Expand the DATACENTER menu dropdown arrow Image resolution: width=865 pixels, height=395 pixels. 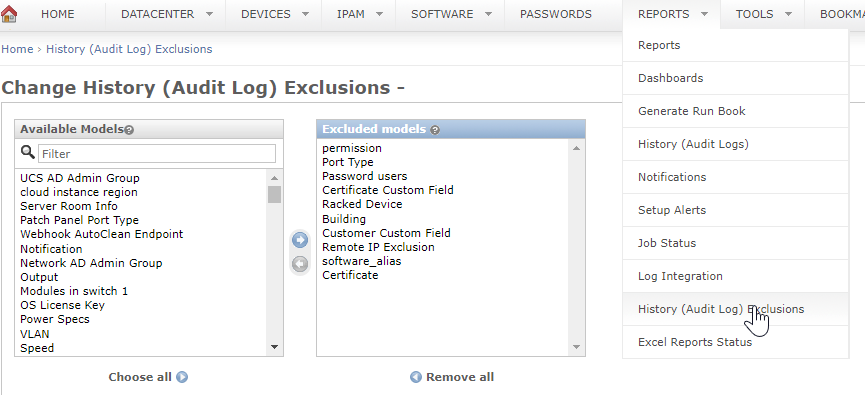click(209, 15)
